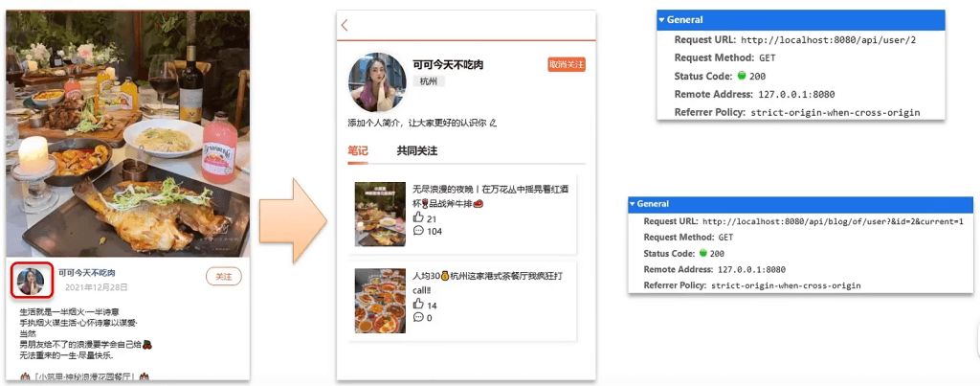
Task: Click the username 可可今天不吃肉 under the photo
Action: click(94, 273)
